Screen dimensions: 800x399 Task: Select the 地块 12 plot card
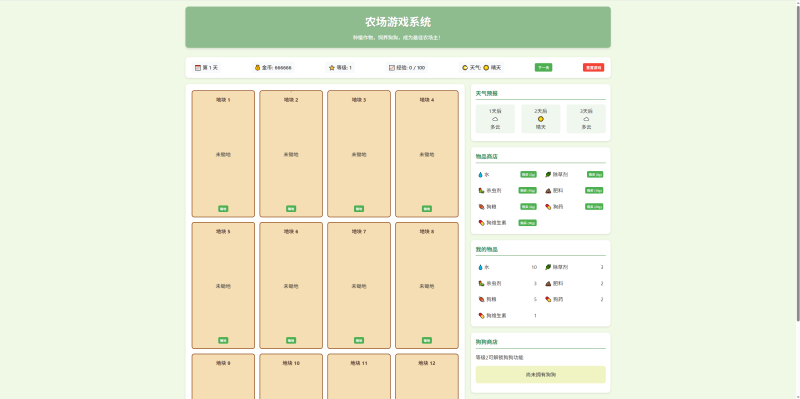tap(427, 377)
